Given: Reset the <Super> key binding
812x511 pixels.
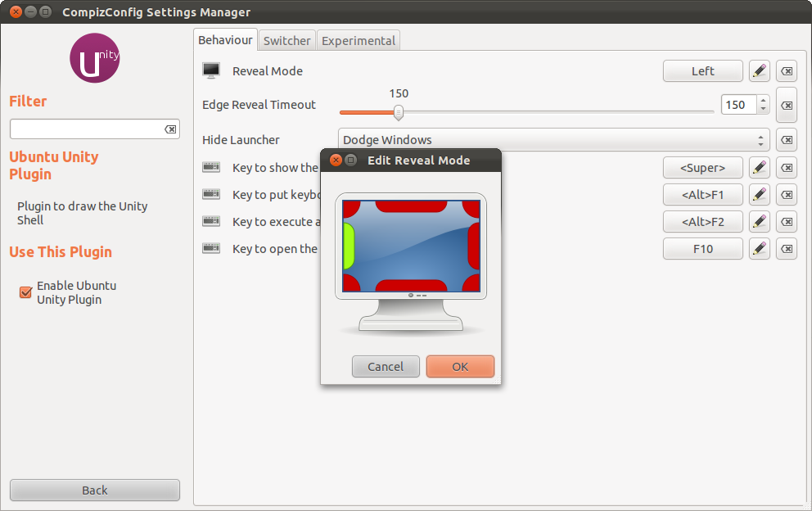Looking at the screenshot, I should [787, 167].
